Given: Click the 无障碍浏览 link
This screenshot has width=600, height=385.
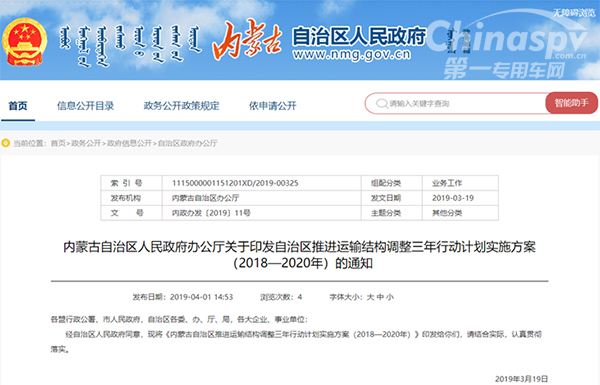Looking at the screenshot, I should tap(574, 13).
